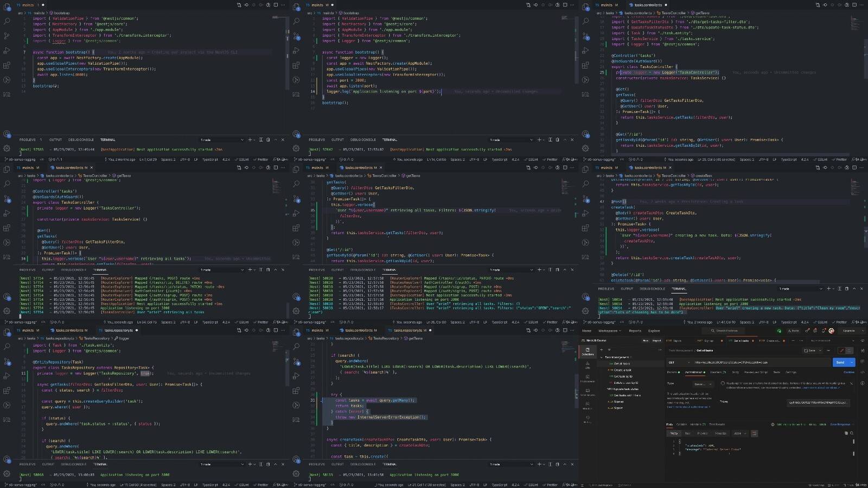Click the Postman sync status icon

(780, 331)
